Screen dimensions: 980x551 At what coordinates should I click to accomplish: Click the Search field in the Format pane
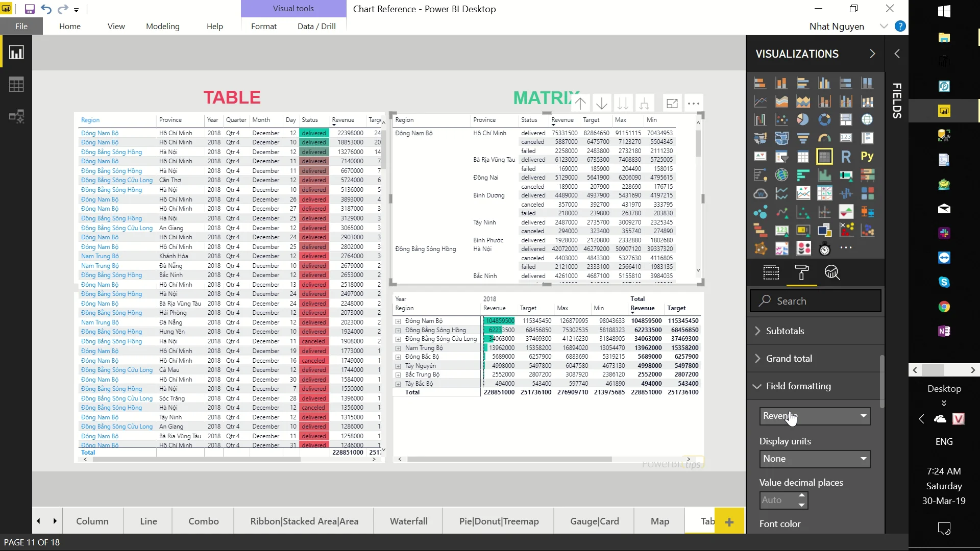tap(815, 301)
